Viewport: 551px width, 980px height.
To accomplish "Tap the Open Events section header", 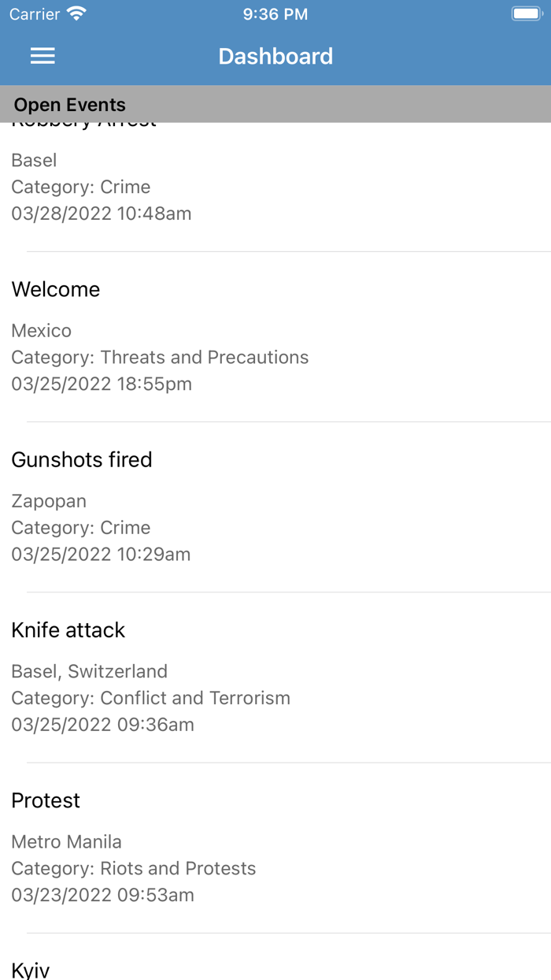I will (x=70, y=105).
